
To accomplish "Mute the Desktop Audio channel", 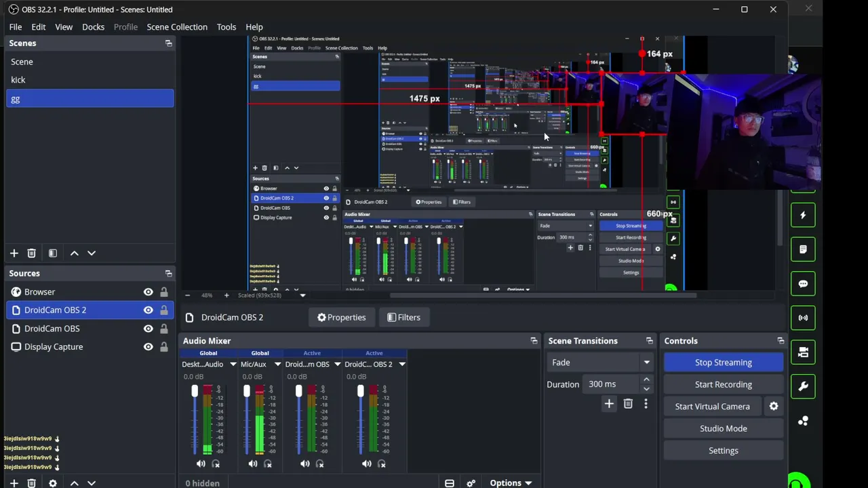I will [201, 464].
